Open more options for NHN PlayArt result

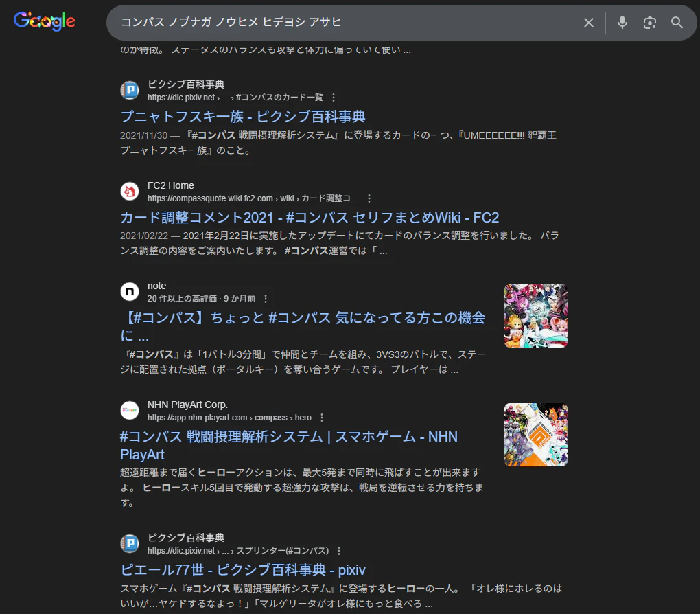point(321,418)
